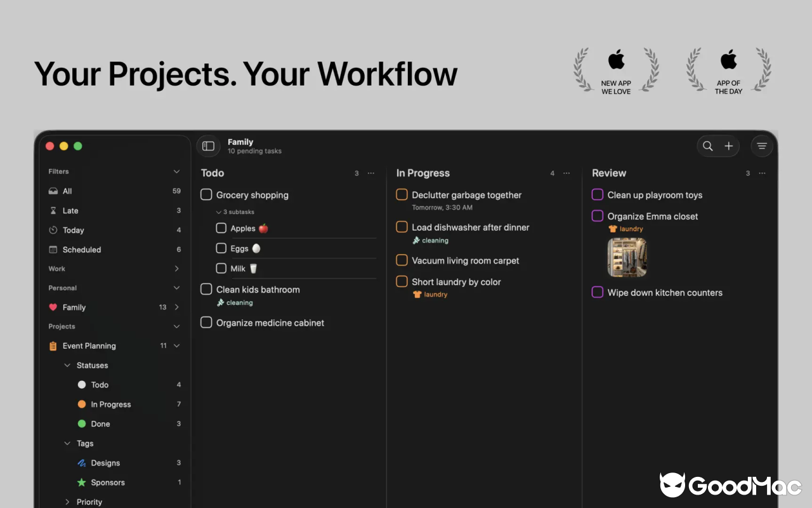812x508 pixels.
Task: Collapse the Projects section chevron
Action: tap(176, 326)
